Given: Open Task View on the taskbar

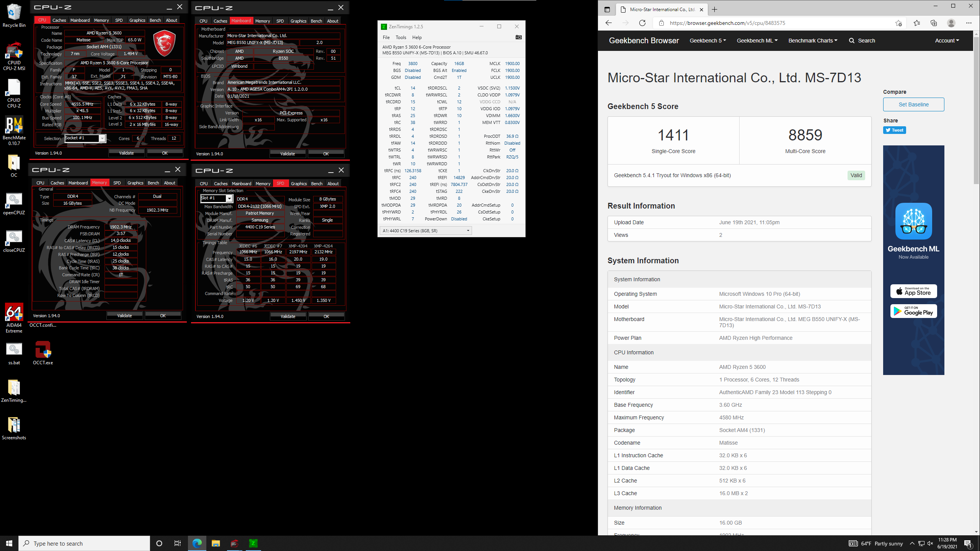Looking at the screenshot, I should [x=178, y=543].
